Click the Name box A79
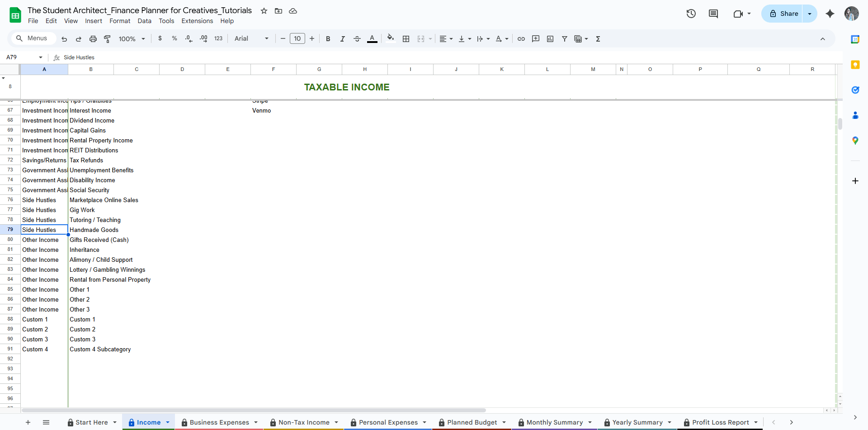 tap(24, 57)
